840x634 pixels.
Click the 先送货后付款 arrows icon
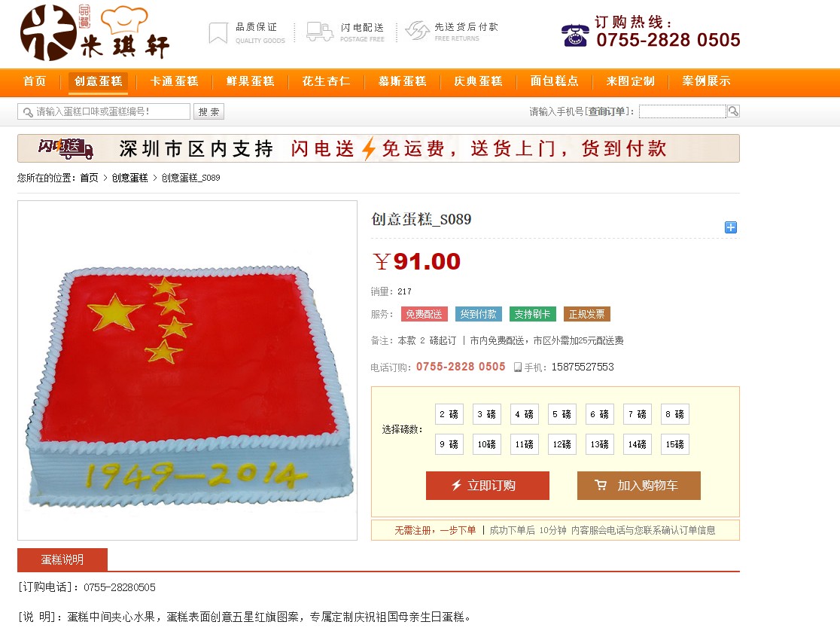coord(417,31)
